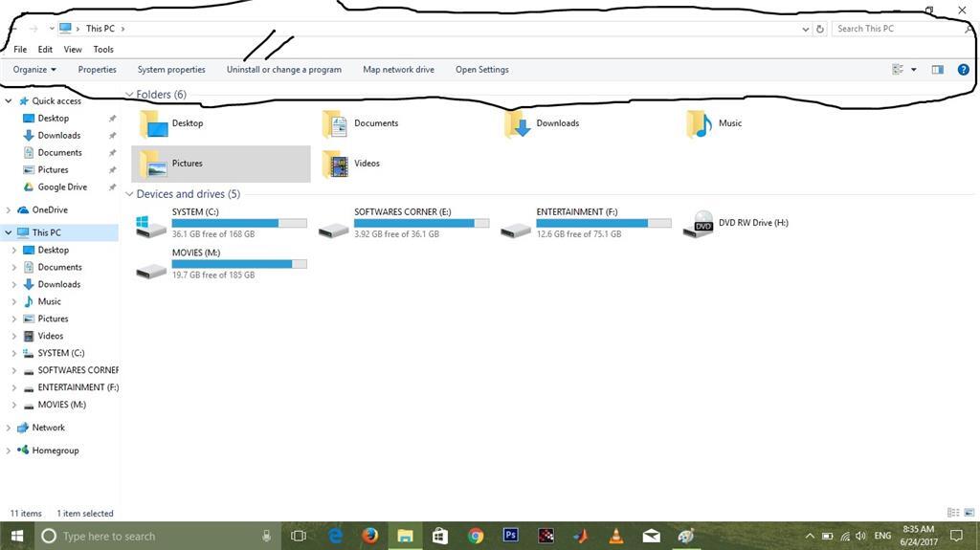Open Microsoft Edge from the taskbar

[336, 536]
